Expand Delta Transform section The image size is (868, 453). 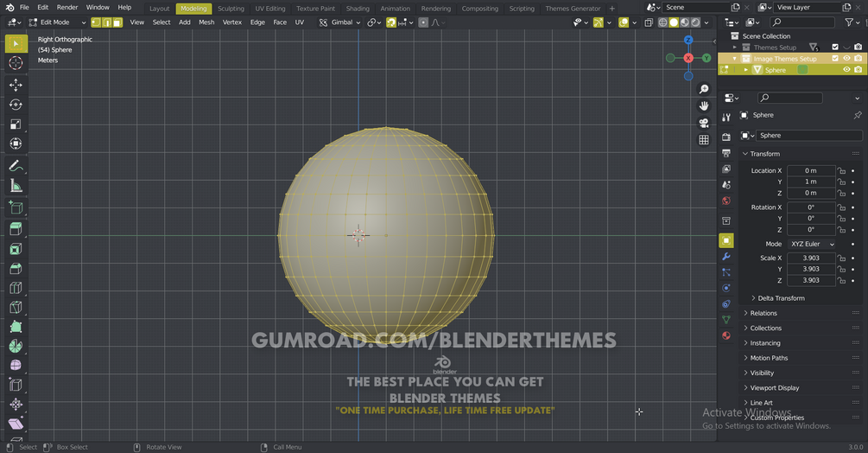click(781, 298)
